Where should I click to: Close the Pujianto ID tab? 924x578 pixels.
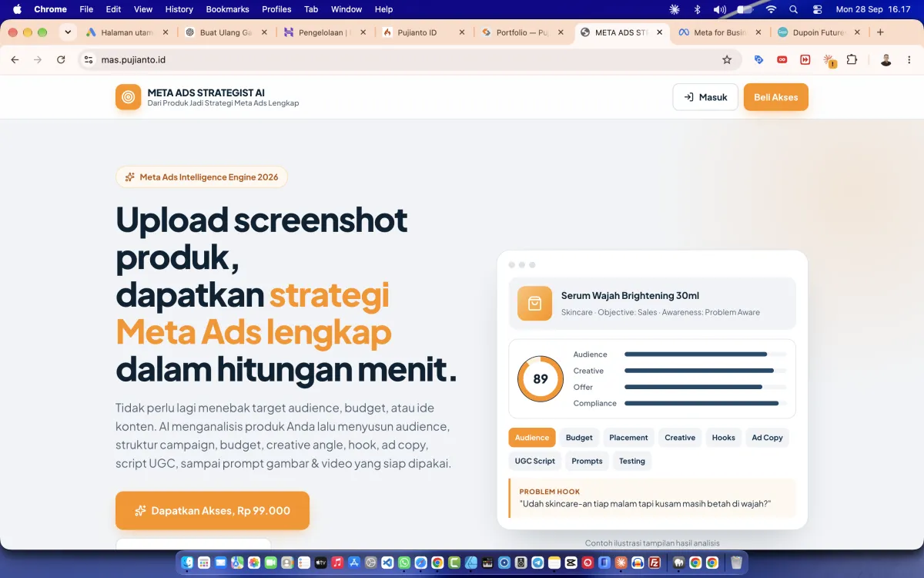pos(462,32)
